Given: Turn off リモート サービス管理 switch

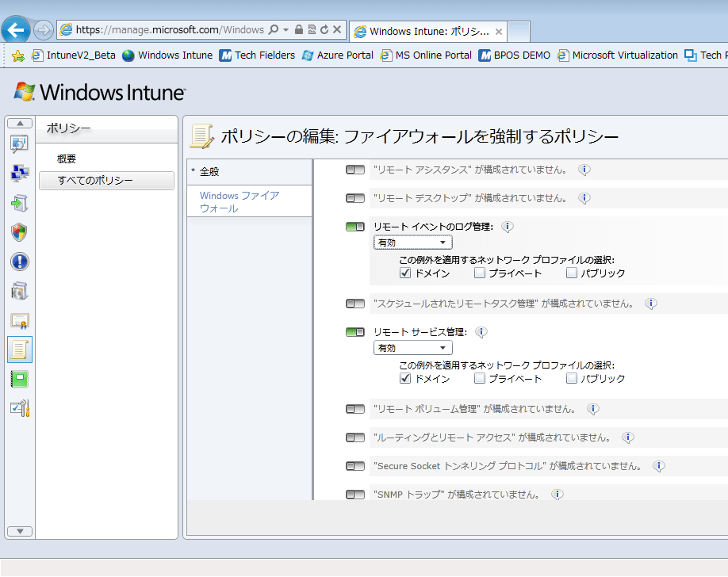Looking at the screenshot, I should tap(355, 332).
